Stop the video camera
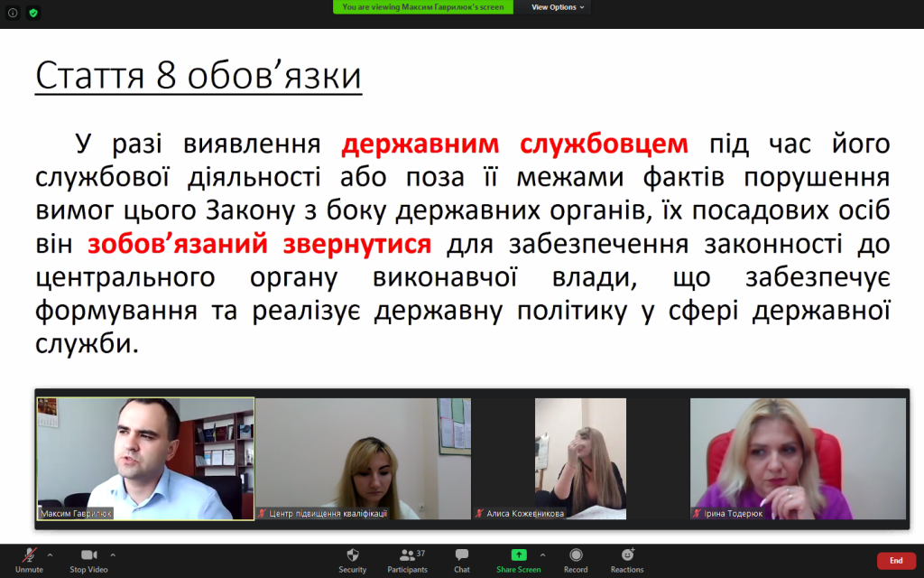The height and width of the screenshot is (578, 924). click(88, 559)
